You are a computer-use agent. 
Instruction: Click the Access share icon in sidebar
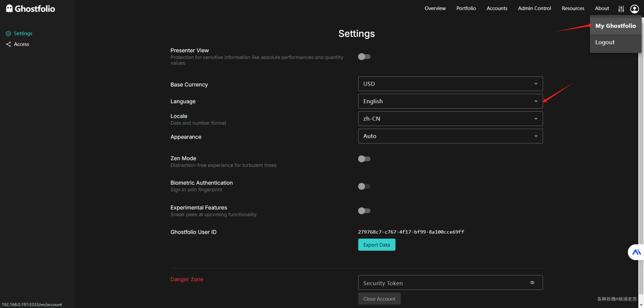point(8,44)
